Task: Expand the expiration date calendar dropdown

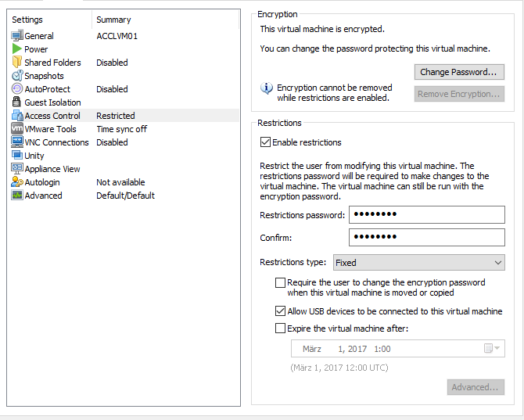Action: click(493, 349)
